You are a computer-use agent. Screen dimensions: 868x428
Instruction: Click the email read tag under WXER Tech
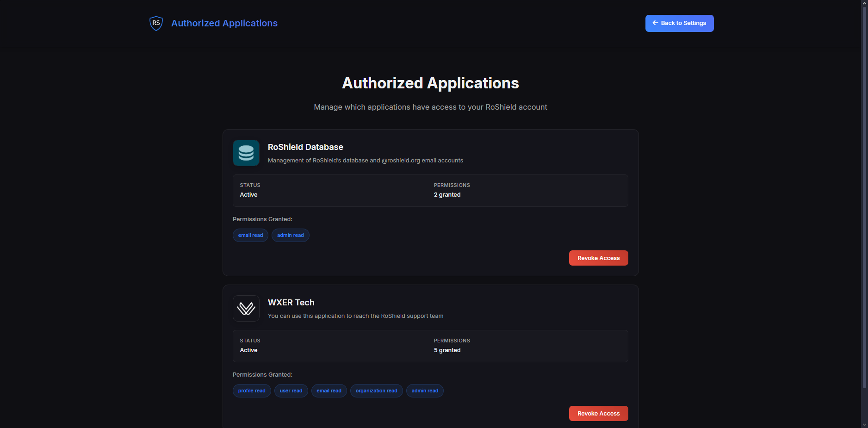(x=329, y=391)
